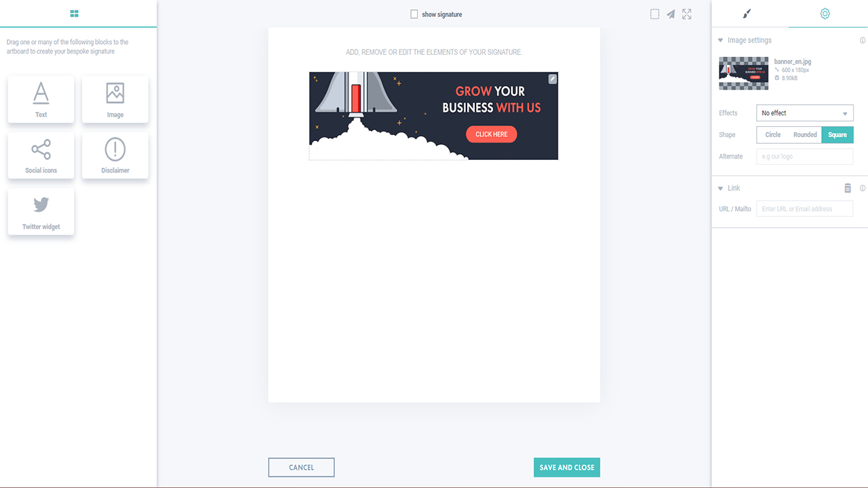Click the 8.90kB file size text
868x488 pixels.
[789, 79]
